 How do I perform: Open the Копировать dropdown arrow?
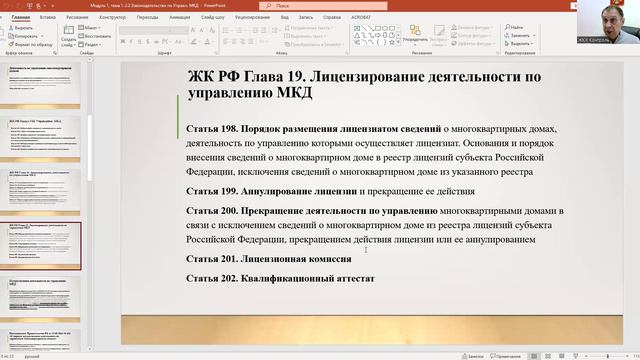coord(42,36)
